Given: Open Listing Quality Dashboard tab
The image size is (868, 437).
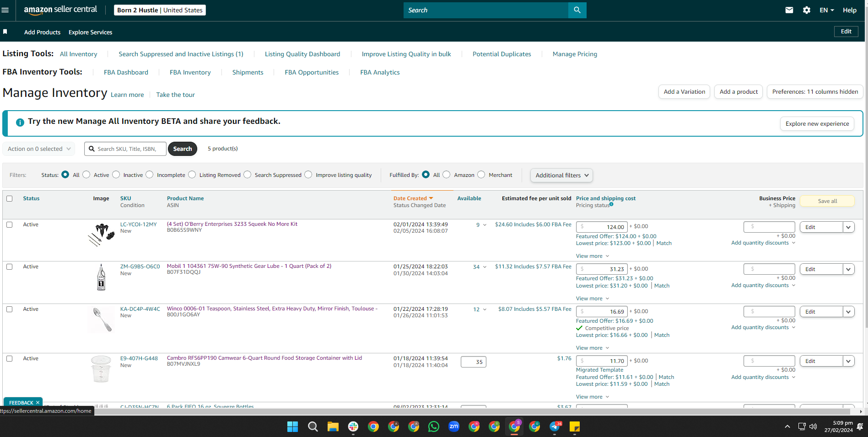Looking at the screenshot, I should pos(302,54).
